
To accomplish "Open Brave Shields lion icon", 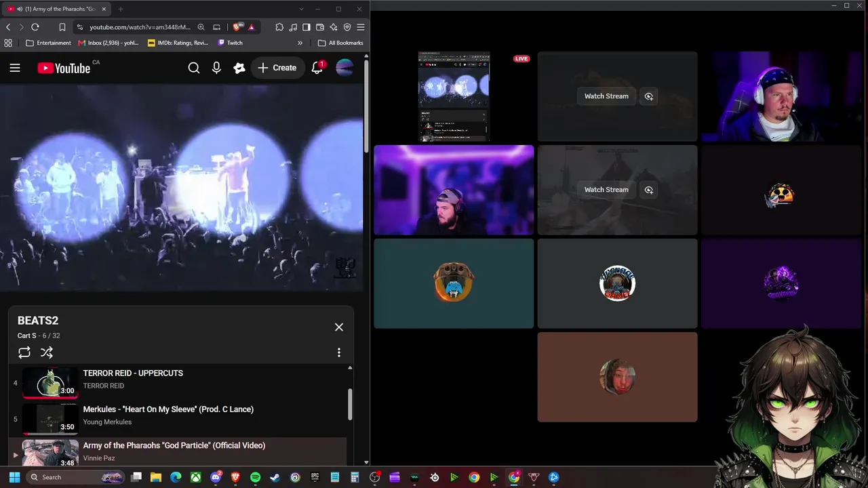I will (x=237, y=27).
